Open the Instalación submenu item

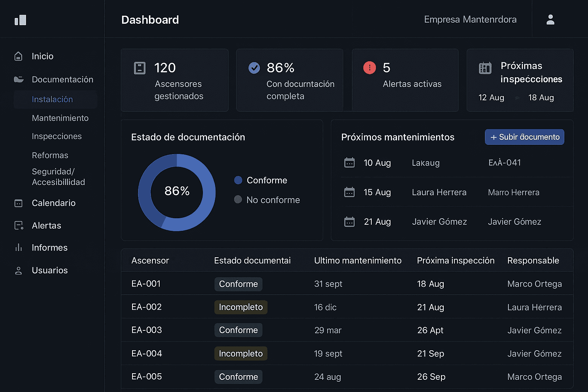pyautogui.click(x=52, y=100)
